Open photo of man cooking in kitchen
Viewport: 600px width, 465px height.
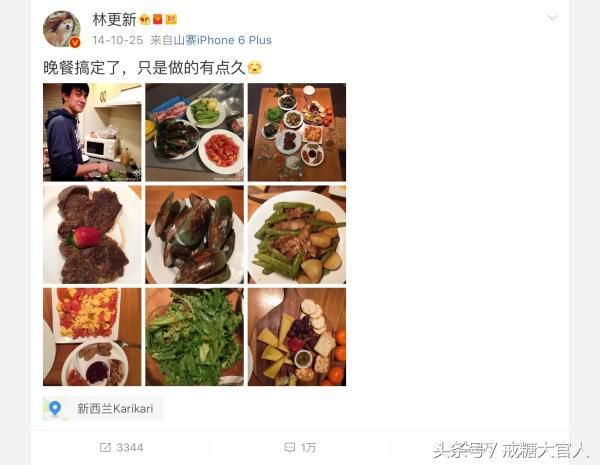point(92,132)
